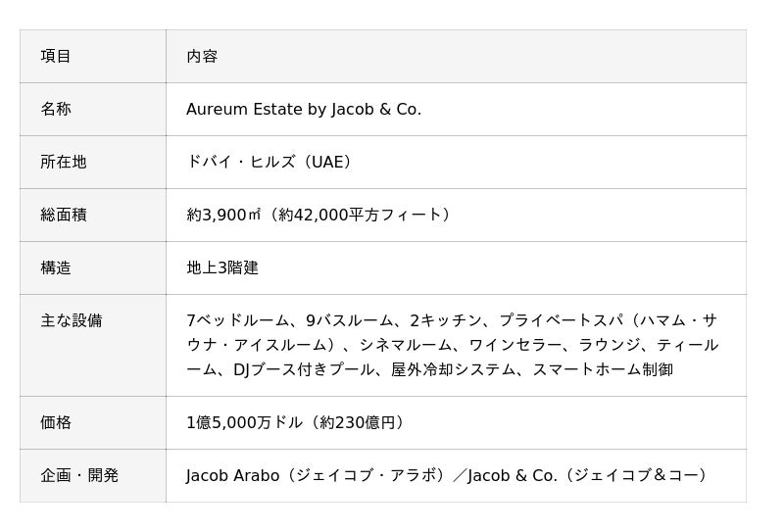784x532 pixels.
Task: Select the 名称 row label
Action: point(56,109)
